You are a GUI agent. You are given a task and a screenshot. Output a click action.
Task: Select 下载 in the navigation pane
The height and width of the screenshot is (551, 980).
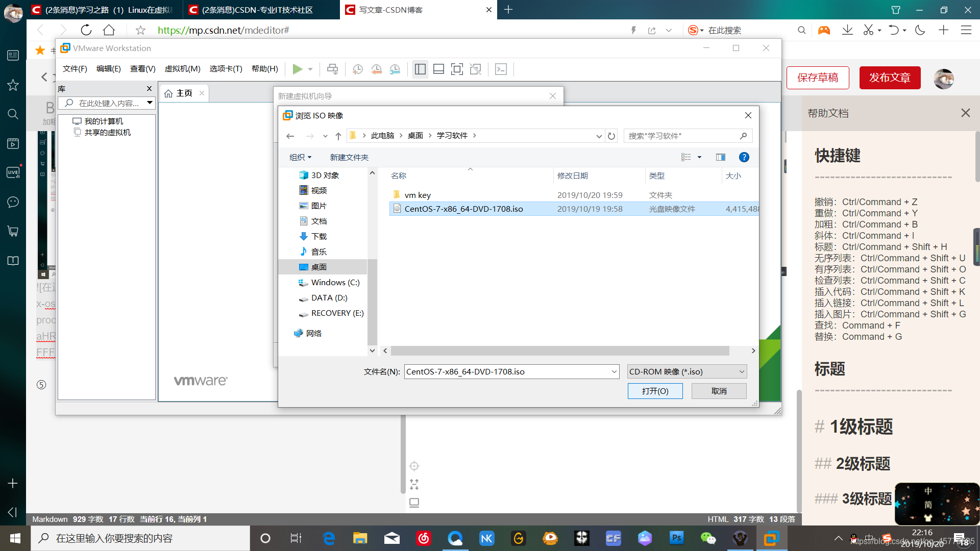pyautogui.click(x=319, y=236)
